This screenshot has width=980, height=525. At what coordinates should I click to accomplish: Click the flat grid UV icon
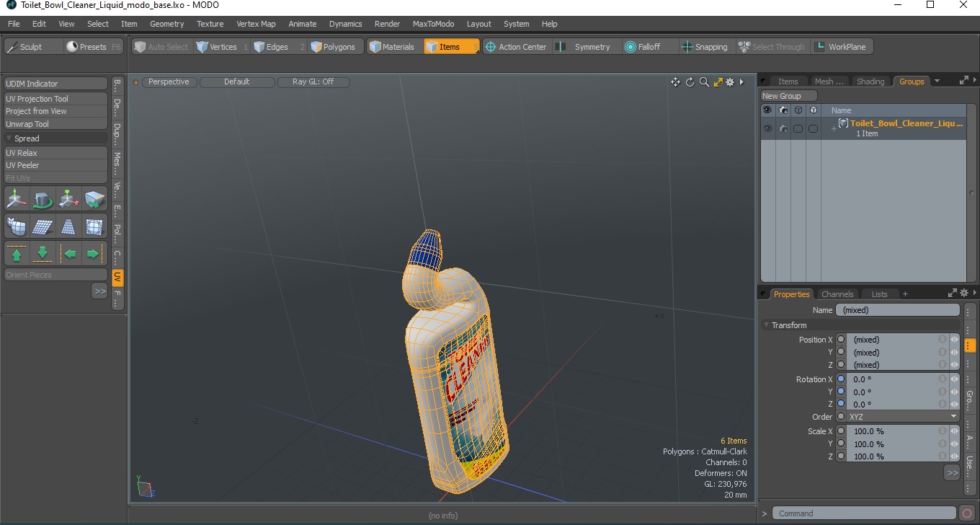click(x=43, y=227)
